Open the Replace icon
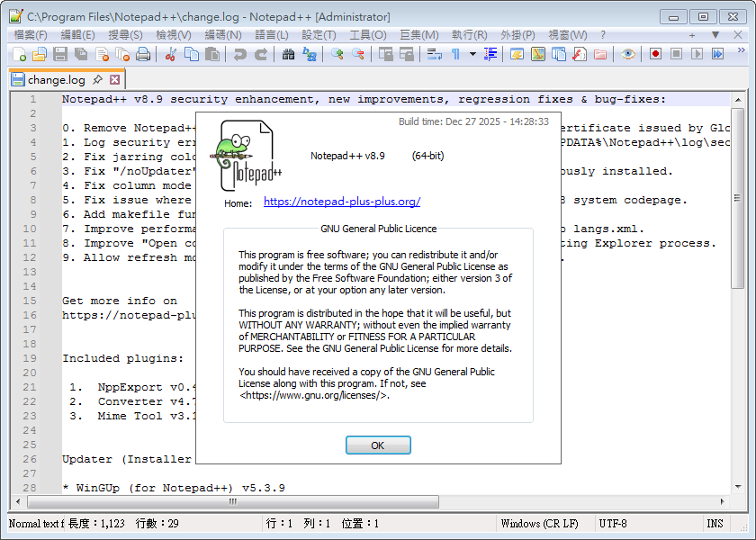756x540 pixels. click(309, 54)
